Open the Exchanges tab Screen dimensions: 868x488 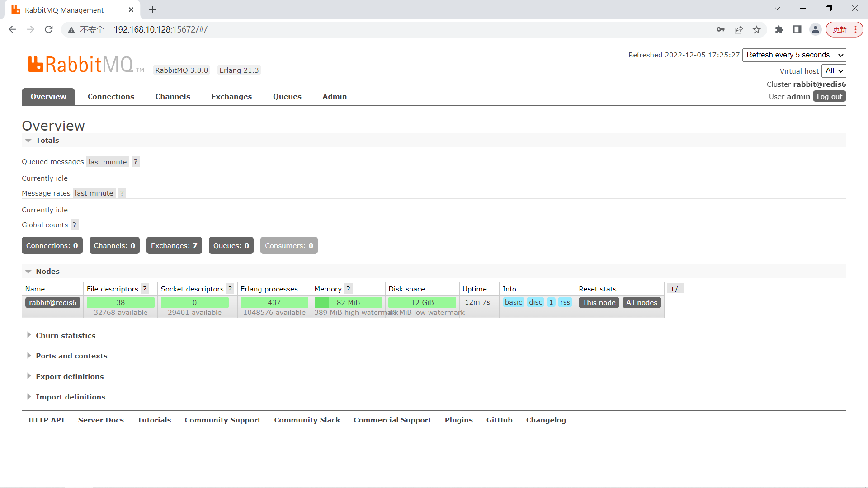(231, 97)
